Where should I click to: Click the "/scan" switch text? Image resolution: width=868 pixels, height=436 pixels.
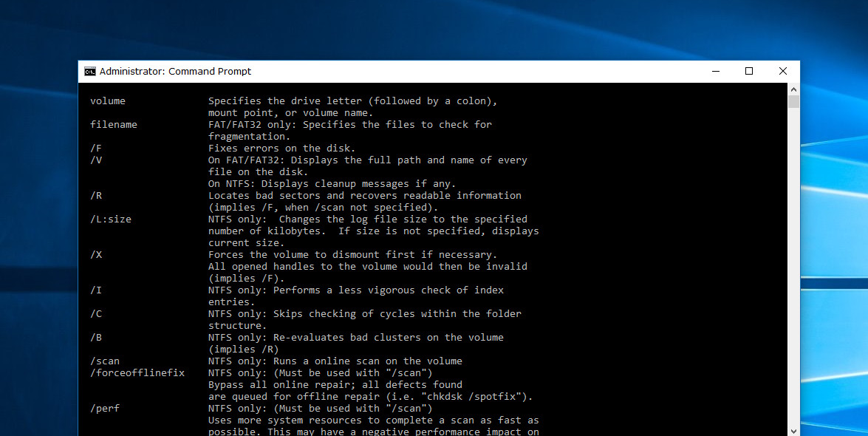tap(105, 361)
